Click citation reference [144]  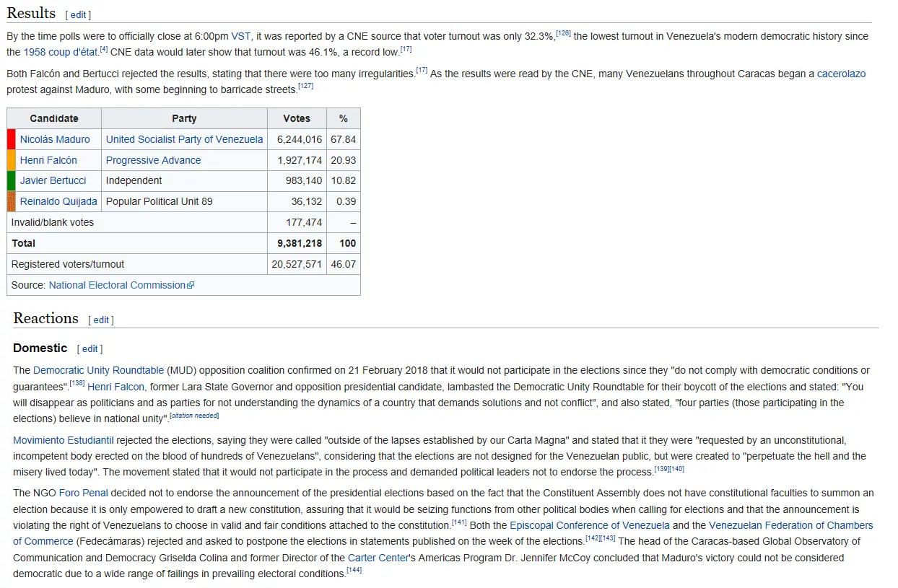354,570
